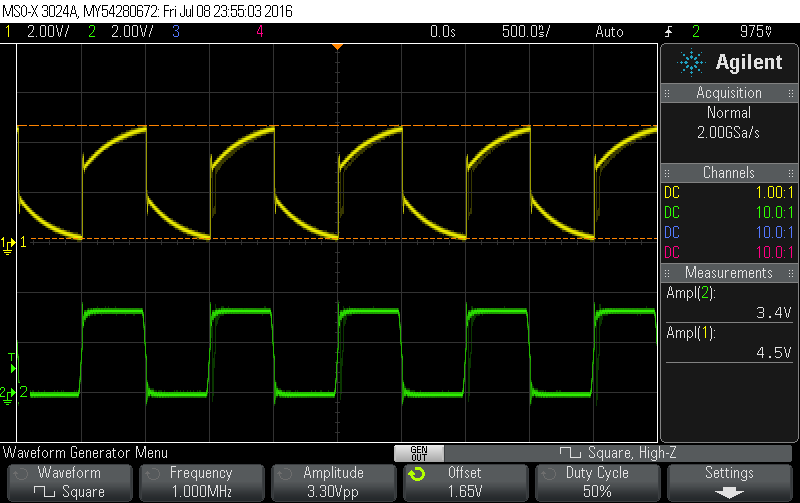800x503 pixels.
Task: Select the Amplitude 3.30Vpp softkey
Action: (333, 483)
